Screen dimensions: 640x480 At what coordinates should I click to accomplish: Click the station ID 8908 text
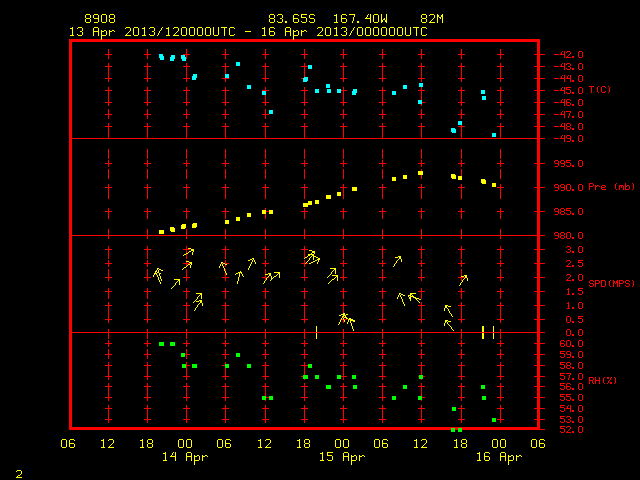100,19
